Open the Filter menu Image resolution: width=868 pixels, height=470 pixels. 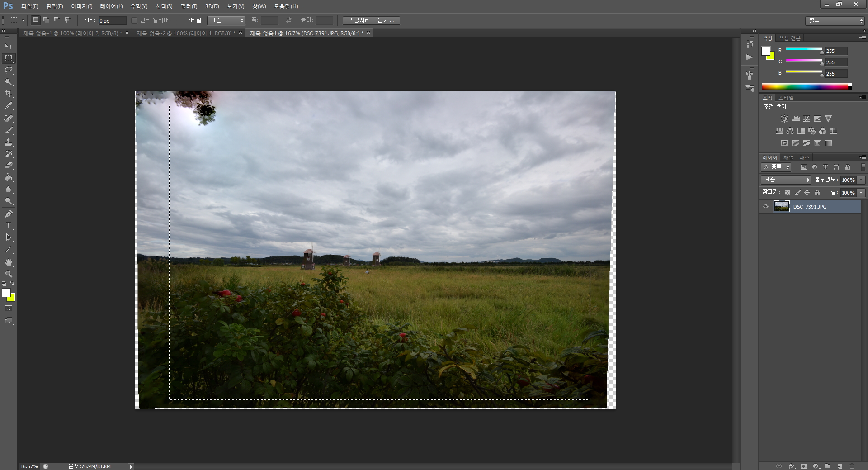189,6
